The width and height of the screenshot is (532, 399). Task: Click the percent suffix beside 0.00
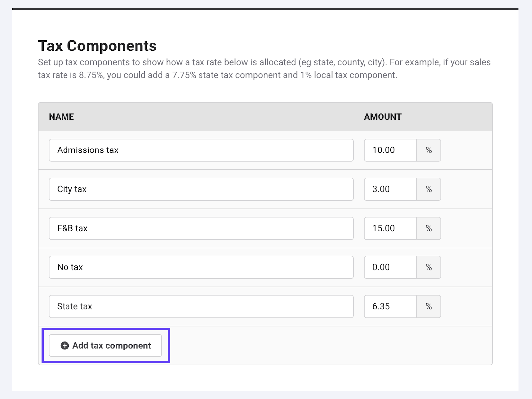tap(429, 267)
